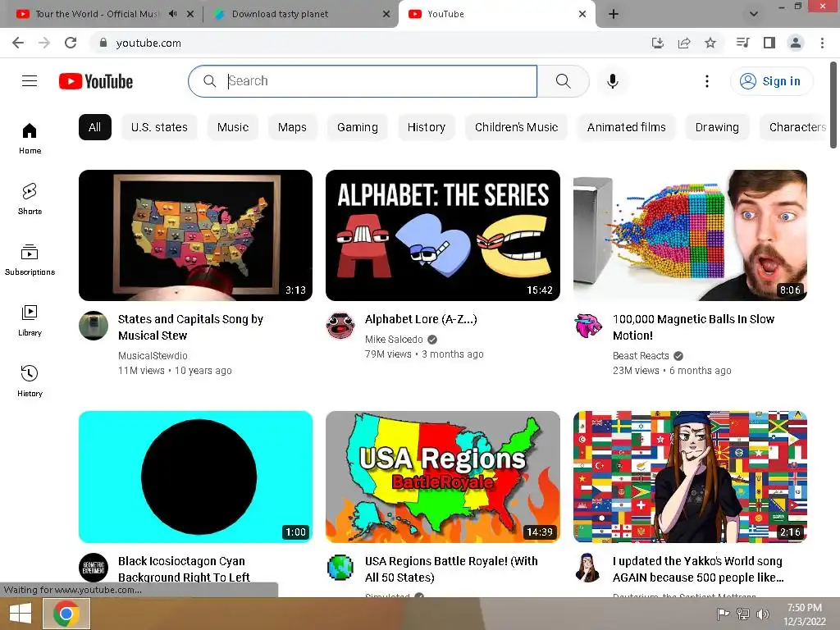
Task: Switch to Tour the World tab
Action: tap(96, 14)
